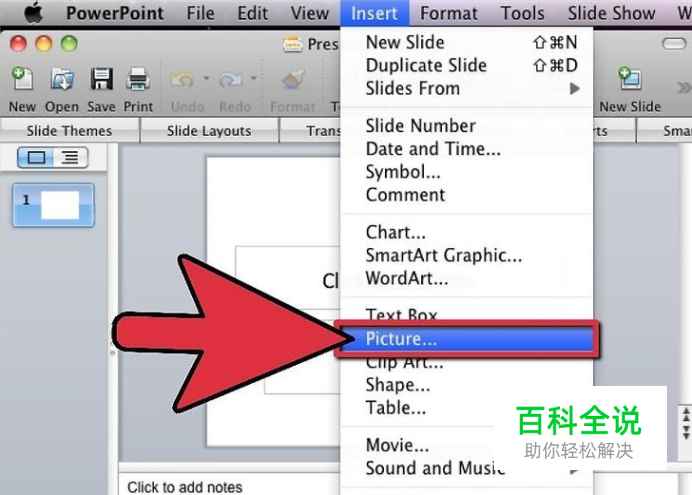Click the toolbar toggle pill button
The height and width of the screenshot is (495, 692).
674,43
